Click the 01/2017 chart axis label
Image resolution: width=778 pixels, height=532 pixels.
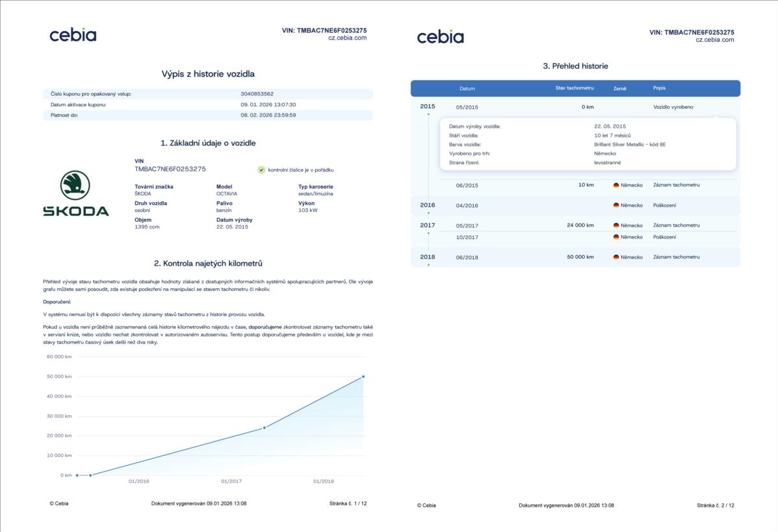tap(231, 481)
